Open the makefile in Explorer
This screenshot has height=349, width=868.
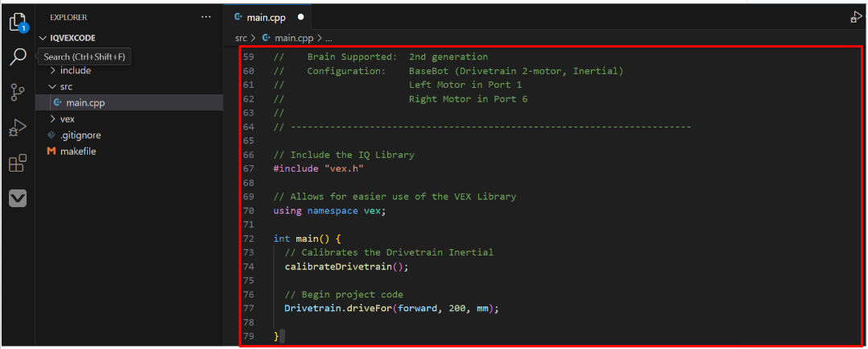tap(77, 151)
